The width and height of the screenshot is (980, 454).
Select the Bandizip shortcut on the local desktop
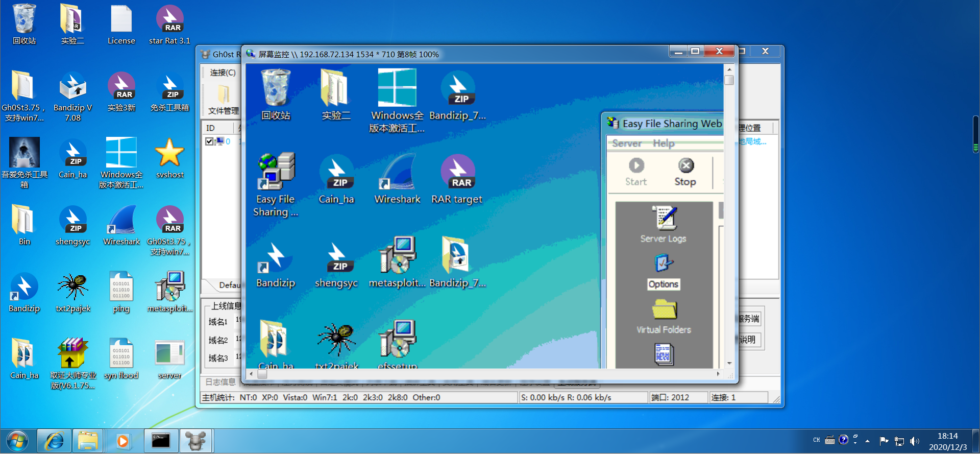[24, 292]
